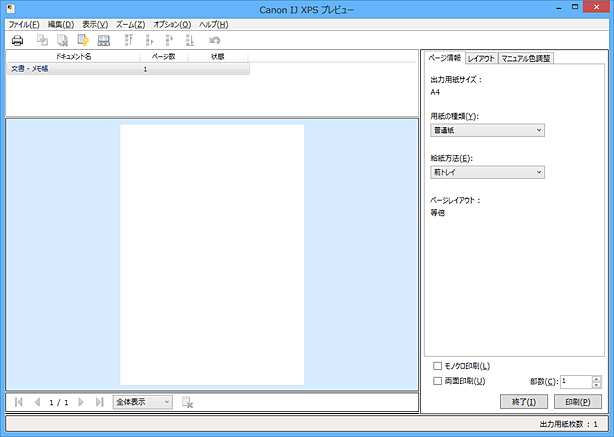The height and width of the screenshot is (437, 614).
Task: Open the 用紙の種類 dropdown showing 普通紙
Action: pyautogui.click(x=487, y=130)
